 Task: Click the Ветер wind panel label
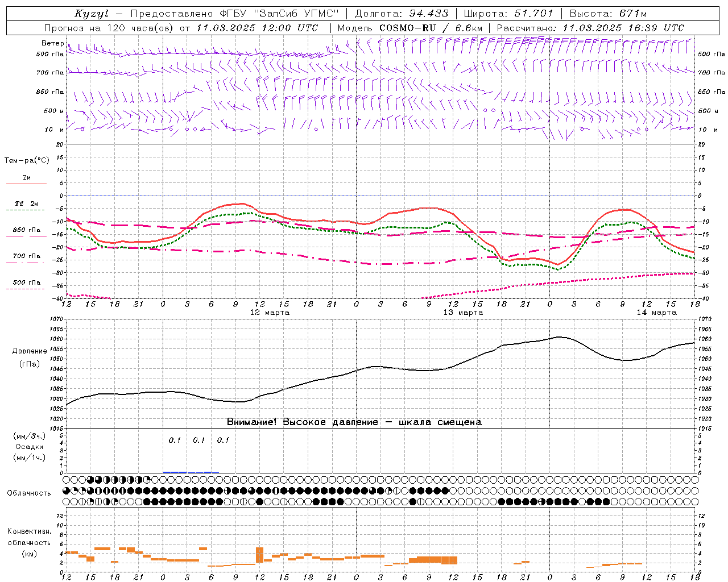tap(52, 43)
